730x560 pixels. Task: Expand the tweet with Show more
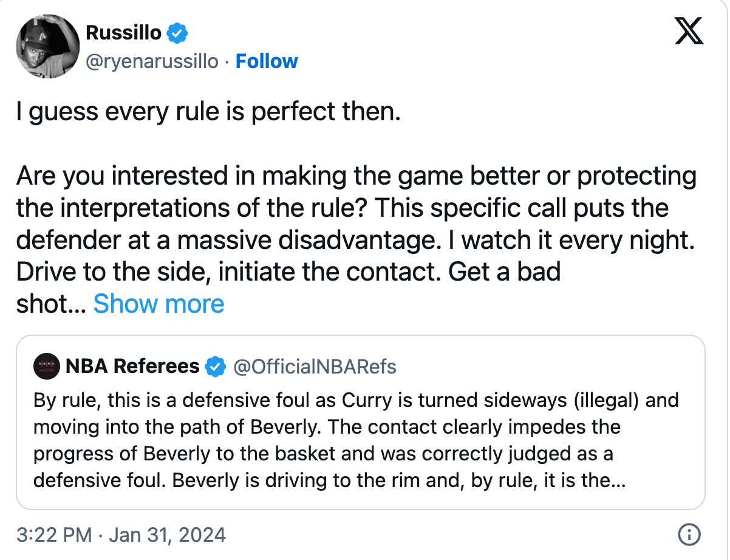pos(159,303)
